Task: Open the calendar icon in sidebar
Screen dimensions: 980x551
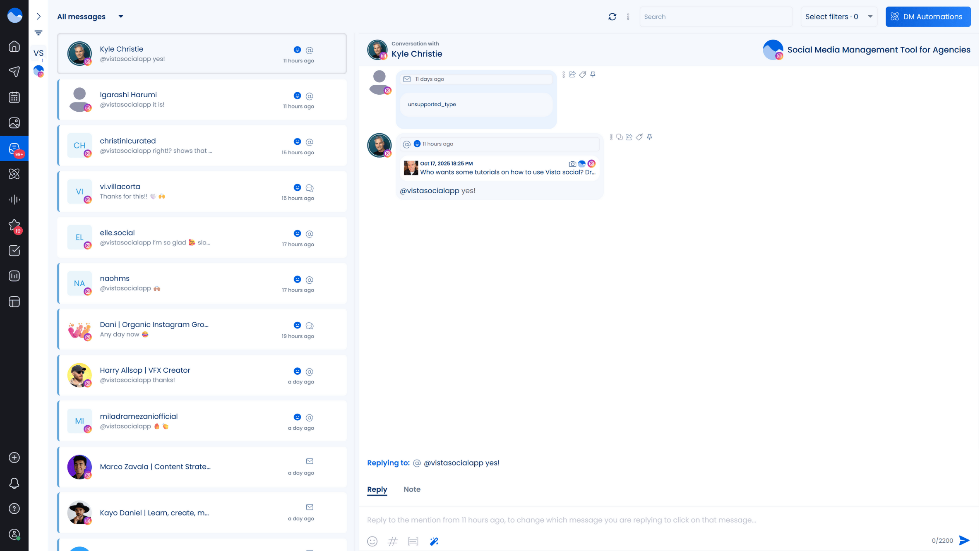Action: click(14, 97)
